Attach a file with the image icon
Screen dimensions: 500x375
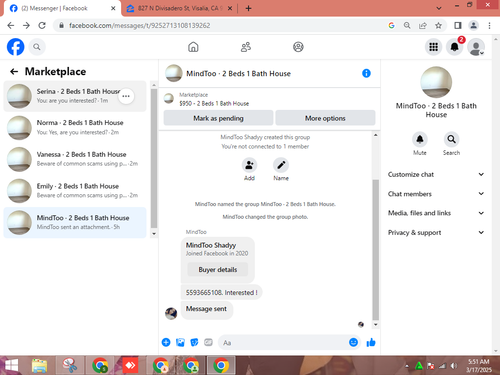point(180,342)
